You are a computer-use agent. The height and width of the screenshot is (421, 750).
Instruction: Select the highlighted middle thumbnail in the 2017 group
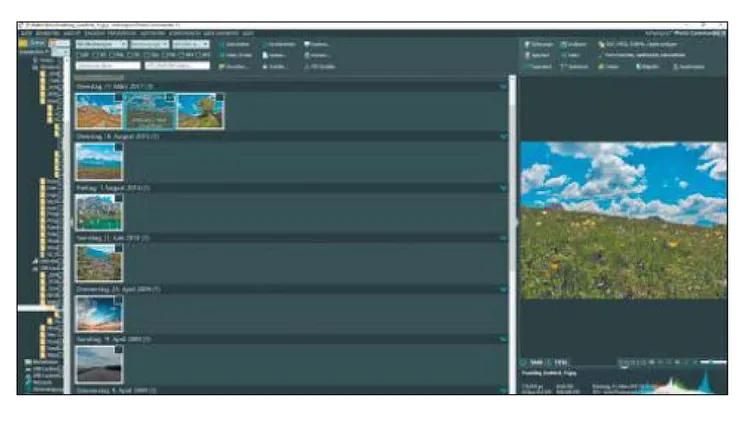point(149,111)
